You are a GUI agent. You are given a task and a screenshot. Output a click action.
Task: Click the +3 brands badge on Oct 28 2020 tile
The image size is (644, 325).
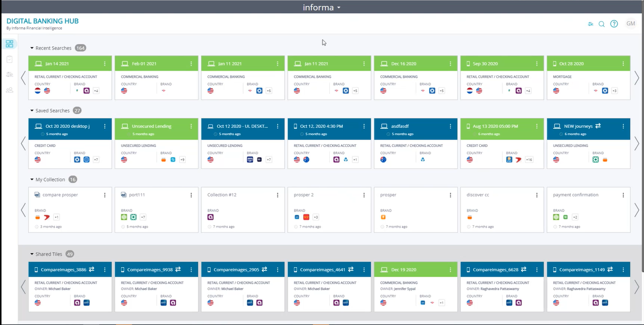(614, 91)
